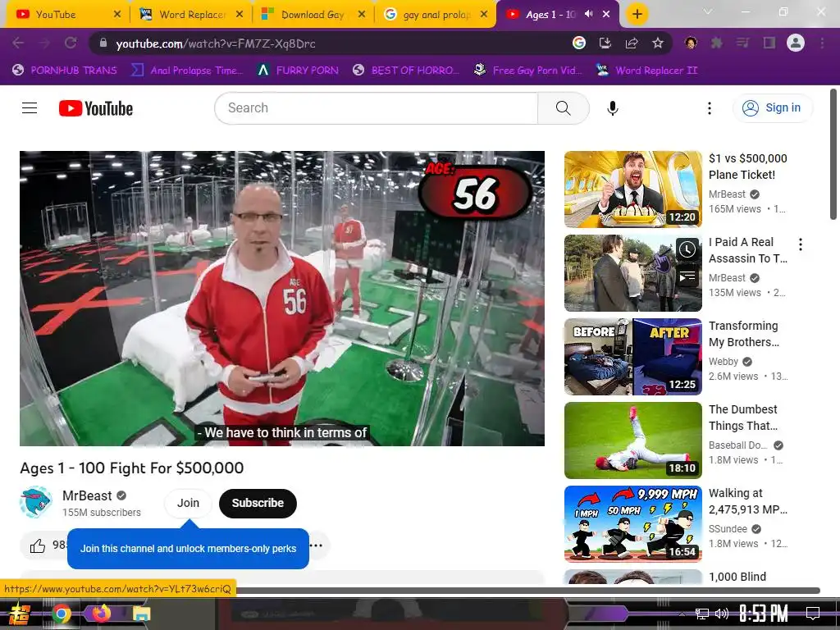Click the horizontal scrollbar at bottom
This screenshot has width=840, height=630.
click(x=527, y=591)
